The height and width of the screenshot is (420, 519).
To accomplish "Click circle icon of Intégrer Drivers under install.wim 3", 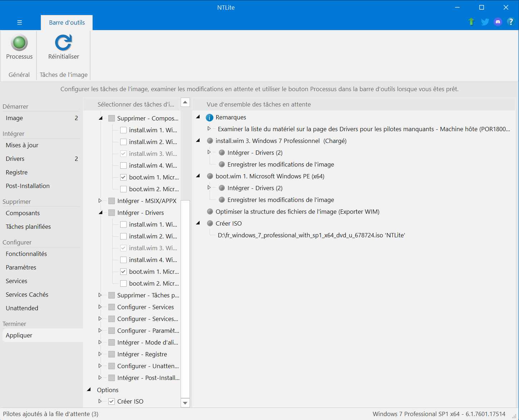I will point(222,153).
